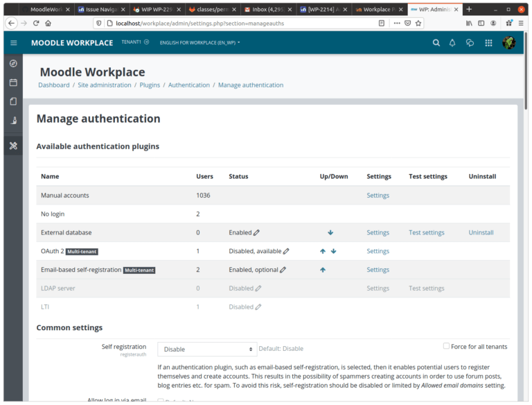
Task: Switch to Inbox browser tab
Action: tap(267, 10)
